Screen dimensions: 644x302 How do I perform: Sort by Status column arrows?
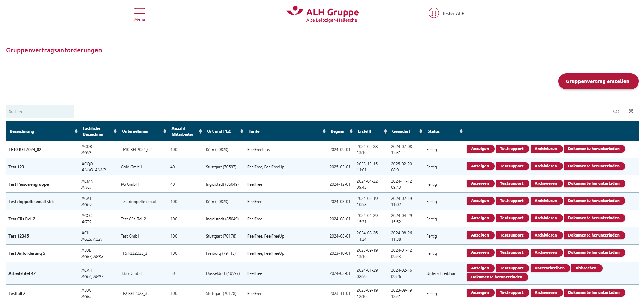[461, 131]
